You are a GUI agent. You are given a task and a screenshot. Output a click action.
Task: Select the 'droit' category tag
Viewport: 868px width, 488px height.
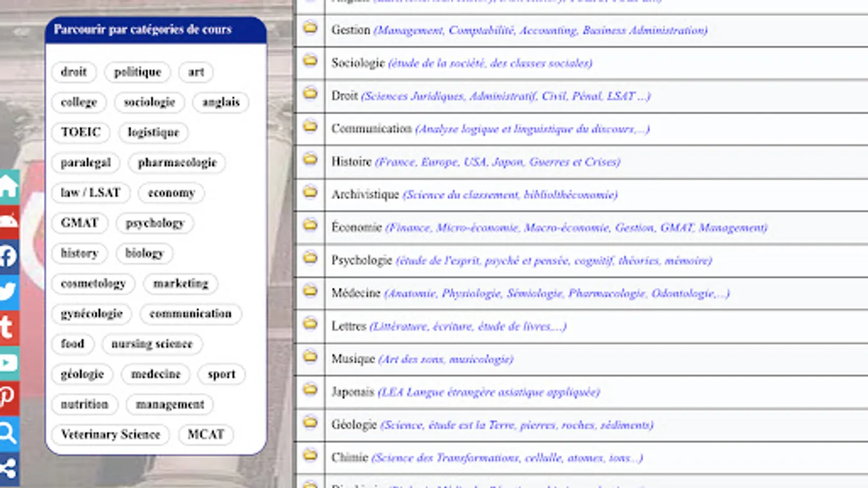point(74,72)
